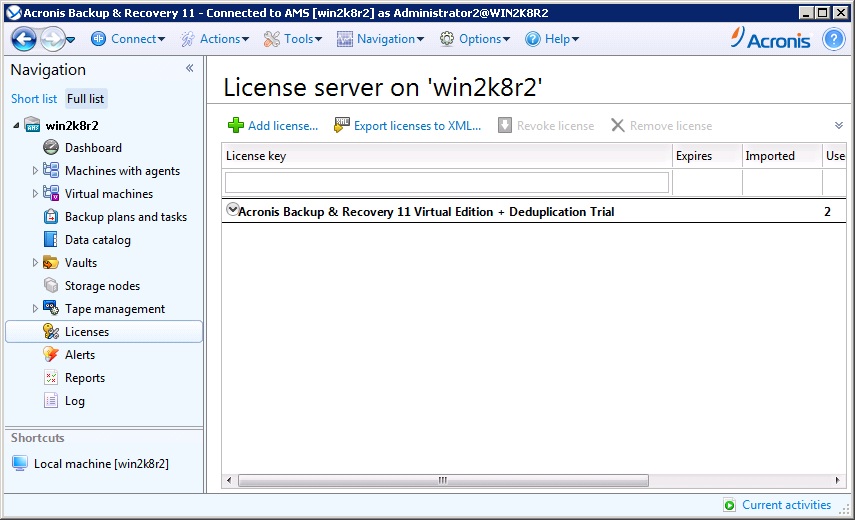Sort by Imported column header
The width and height of the screenshot is (855, 520).
tap(782, 156)
